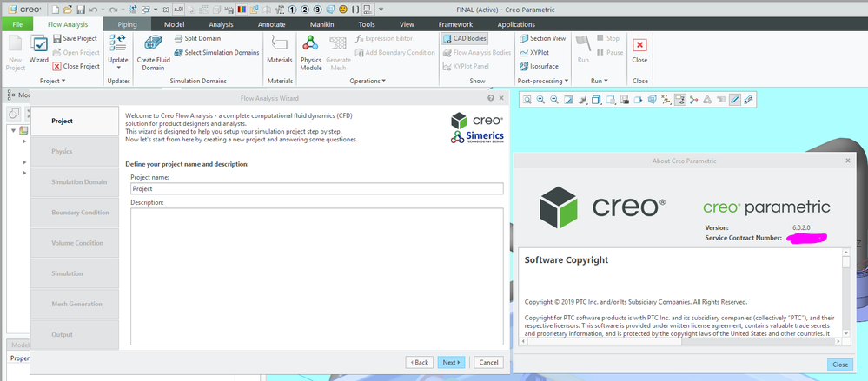This screenshot has width=868, height=381.
Task: Open the Annotate ribbon tab
Action: (x=271, y=24)
